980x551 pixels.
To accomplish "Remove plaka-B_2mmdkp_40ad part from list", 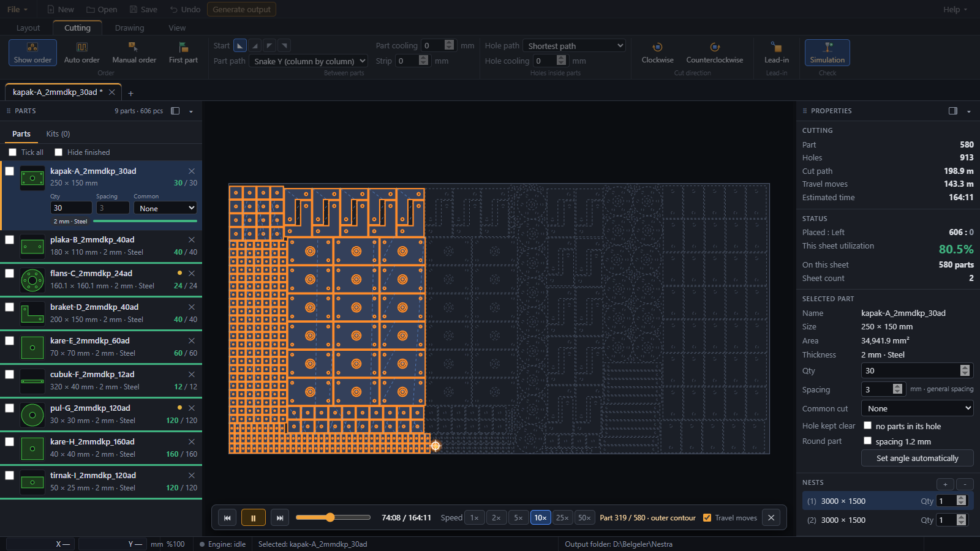I will [x=192, y=240].
